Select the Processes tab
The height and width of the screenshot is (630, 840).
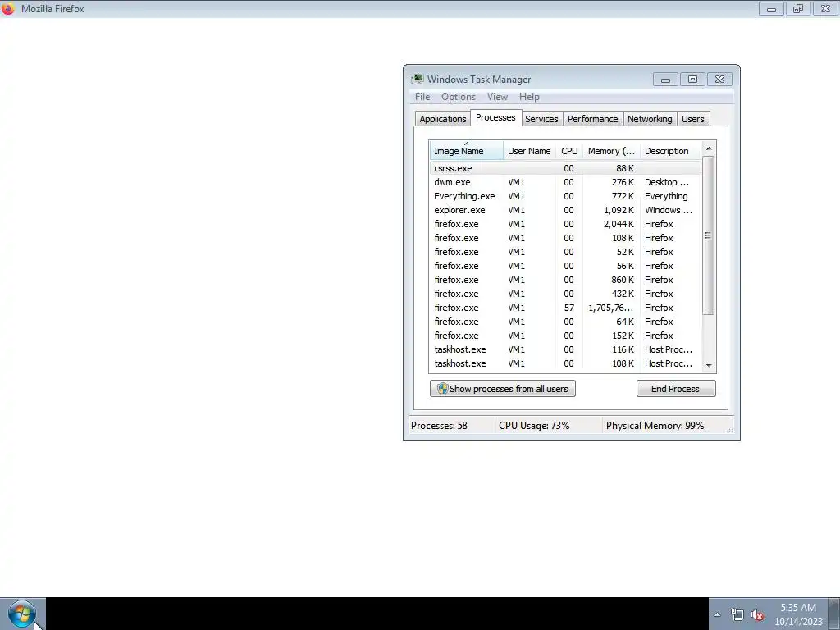coord(495,117)
